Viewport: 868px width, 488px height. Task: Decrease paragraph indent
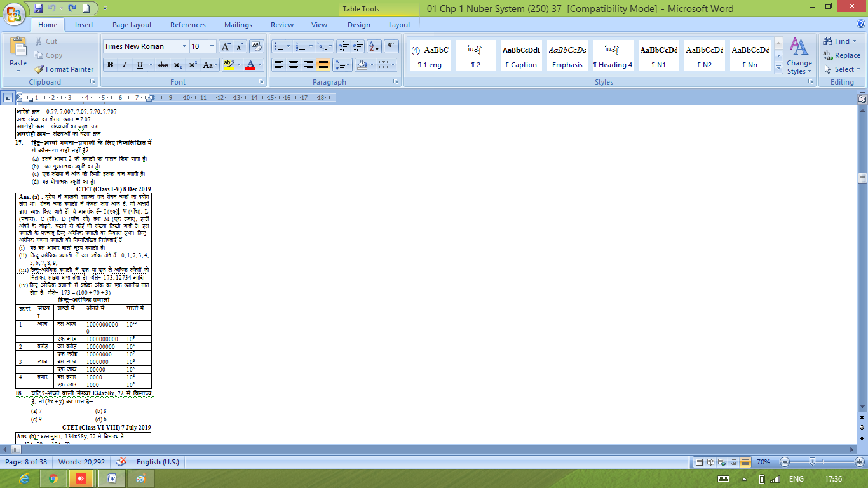[x=344, y=46]
